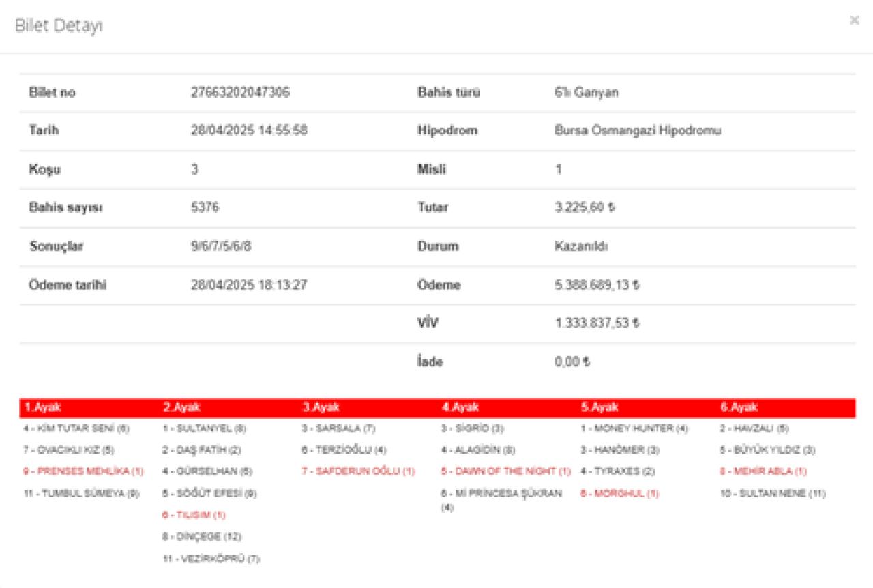This screenshot has height=588, width=873.
Task: Click the 6.Ayak column header
Action: click(739, 407)
